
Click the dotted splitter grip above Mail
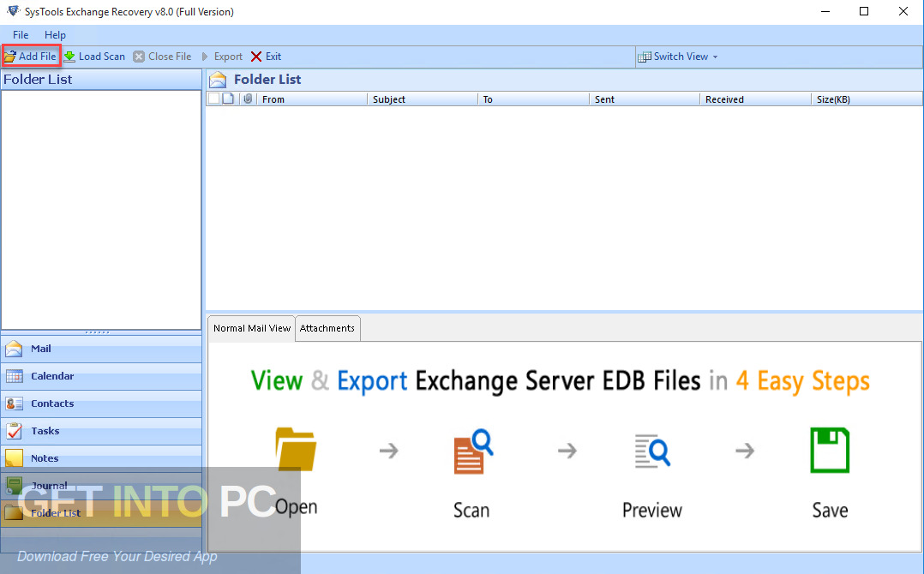[97, 332]
